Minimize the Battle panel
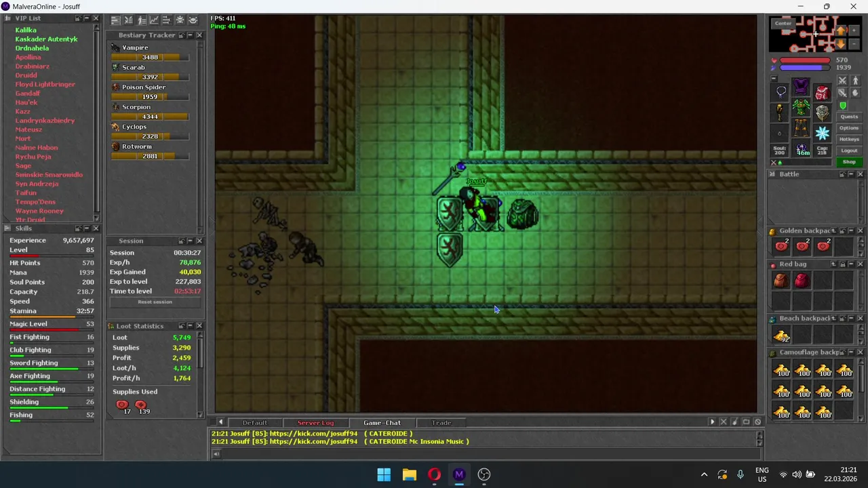Image resolution: width=868 pixels, height=488 pixels. (x=851, y=174)
